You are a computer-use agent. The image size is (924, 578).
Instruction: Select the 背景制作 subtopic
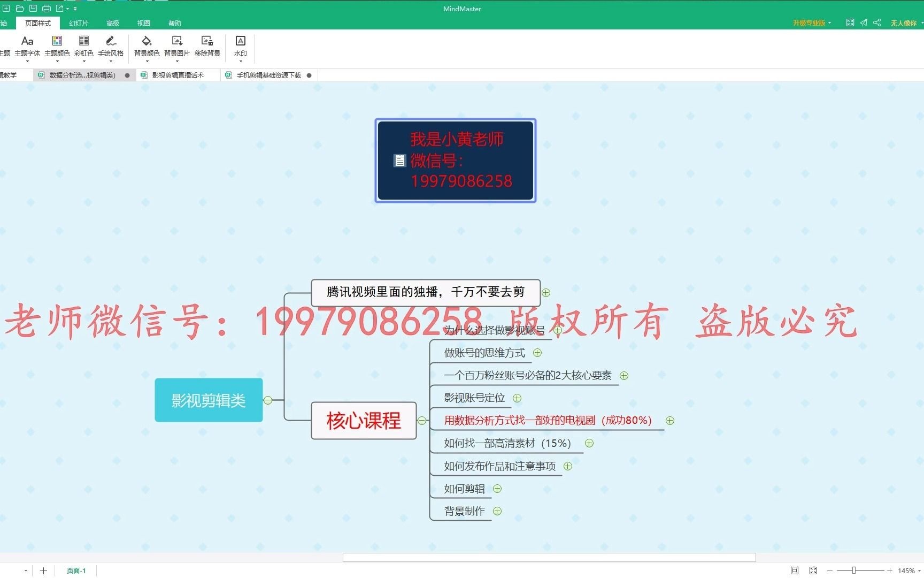pos(465,511)
